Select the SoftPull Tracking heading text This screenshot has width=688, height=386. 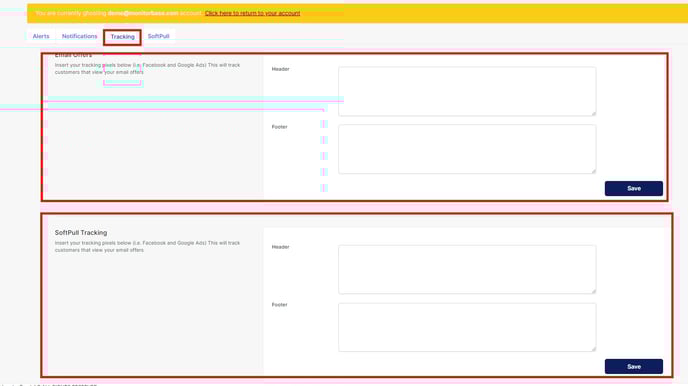pos(81,232)
